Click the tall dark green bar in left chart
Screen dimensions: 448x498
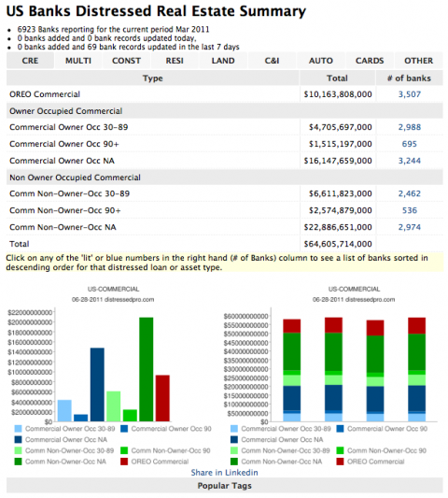click(147, 369)
